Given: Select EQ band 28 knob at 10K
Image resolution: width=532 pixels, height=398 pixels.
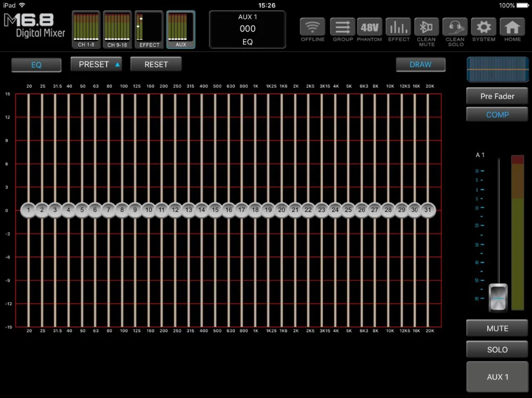Looking at the screenshot, I should coord(388,210).
